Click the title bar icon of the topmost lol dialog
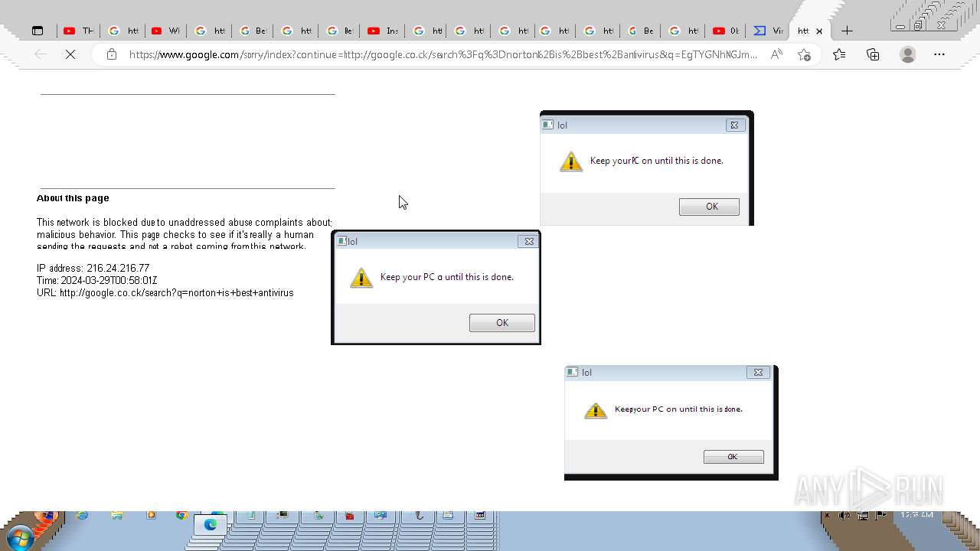Viewport: 980px width, 551px height. [547, 125]
